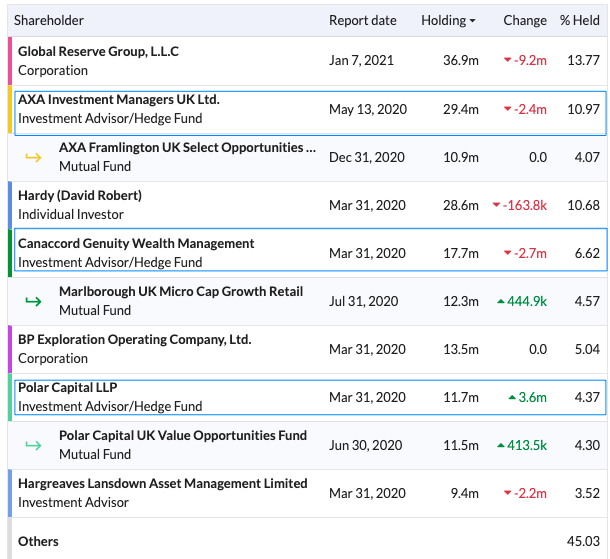Click red down arrow next to -9.2m
The width and height of the screenshot is (610, 559).
click(x=507, y=60)
